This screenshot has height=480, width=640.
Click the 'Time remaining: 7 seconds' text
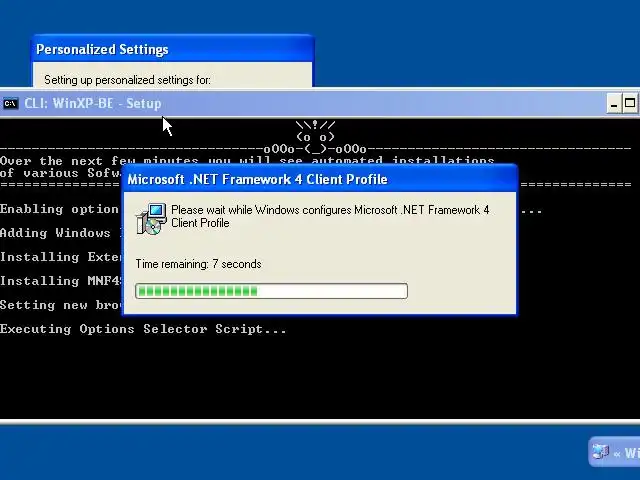(x=198, y=264)
